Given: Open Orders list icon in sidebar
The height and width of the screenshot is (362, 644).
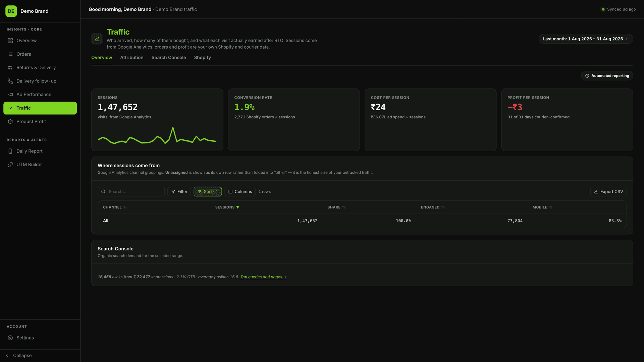Looking at the screenshot, I should (10, 54).
